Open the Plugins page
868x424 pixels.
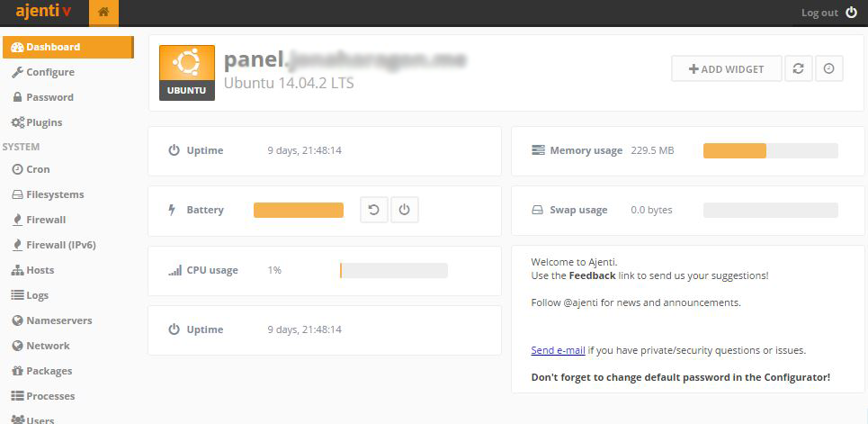(x=44, y=122)
